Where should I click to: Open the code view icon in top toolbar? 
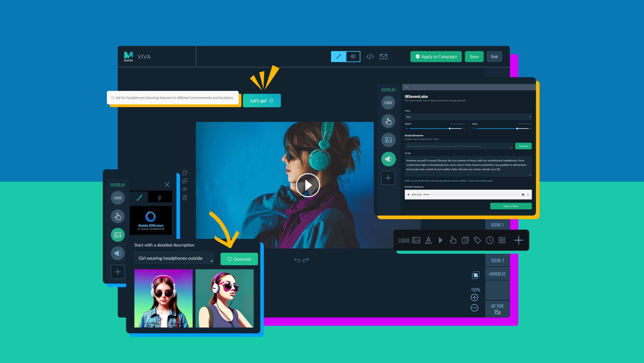tap(370, 57)
